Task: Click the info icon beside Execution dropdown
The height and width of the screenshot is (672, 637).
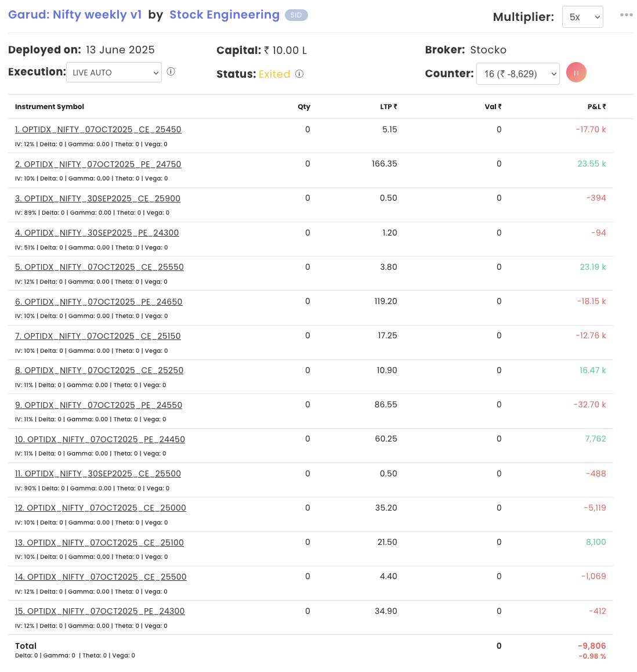Action: coord(171,72)
